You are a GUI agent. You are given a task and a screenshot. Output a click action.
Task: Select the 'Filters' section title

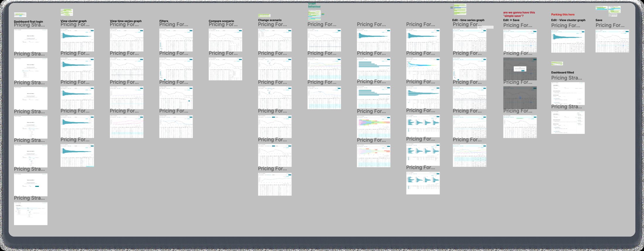pos(164,21)
